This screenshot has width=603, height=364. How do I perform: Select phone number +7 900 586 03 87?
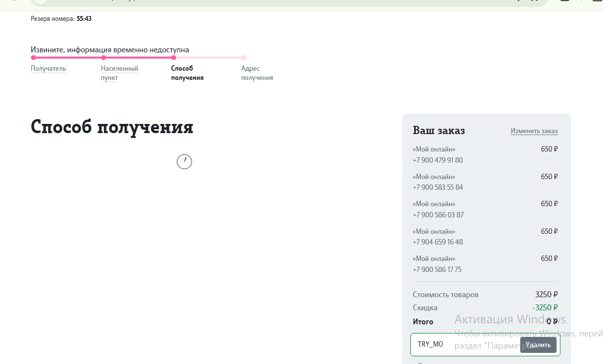pyautogui.click(x=438, y=215)
